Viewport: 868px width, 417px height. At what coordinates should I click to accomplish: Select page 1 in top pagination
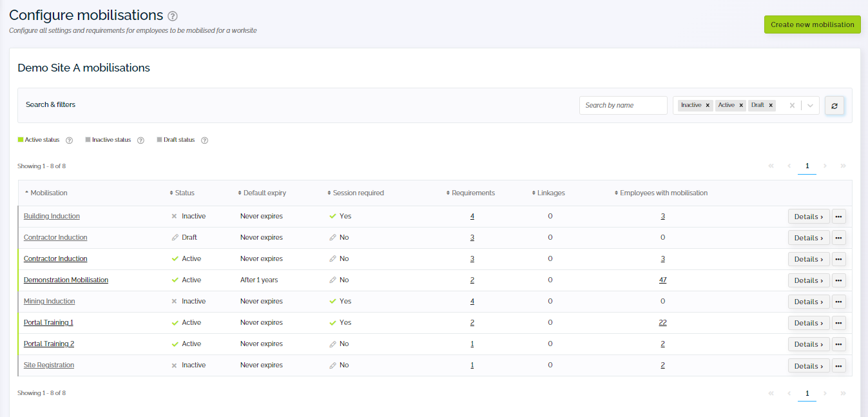coord(807,166)
